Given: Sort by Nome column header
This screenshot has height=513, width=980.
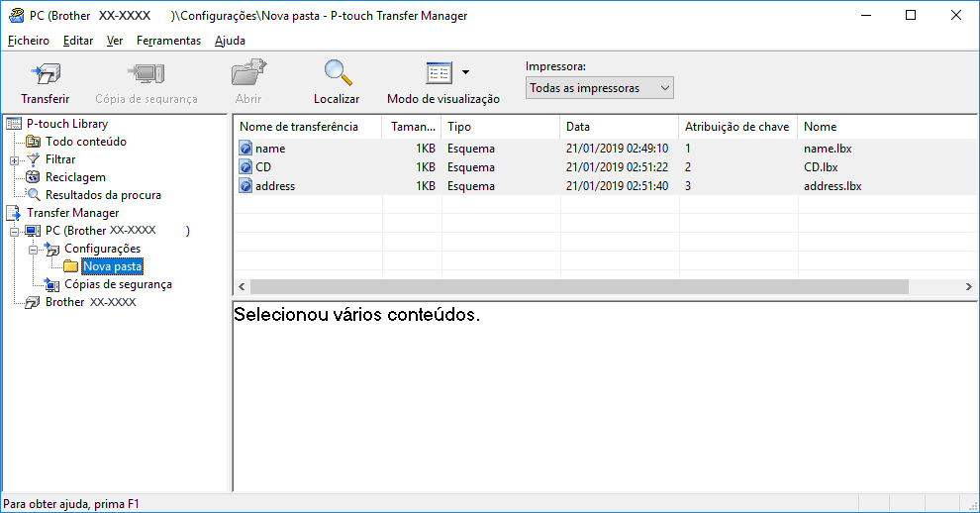Looking at the screenshot, I should pos(888,127).
